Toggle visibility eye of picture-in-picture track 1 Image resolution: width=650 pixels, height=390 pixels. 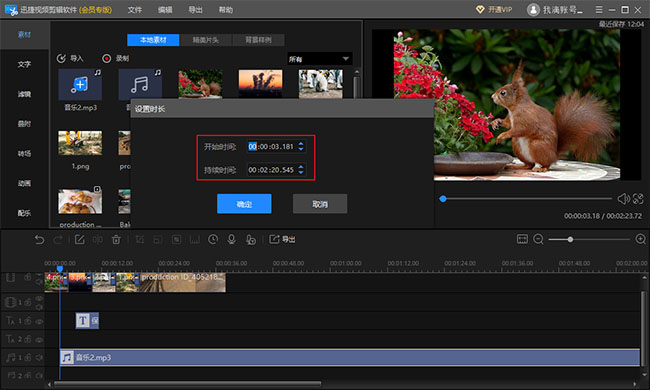coord(39,298)
